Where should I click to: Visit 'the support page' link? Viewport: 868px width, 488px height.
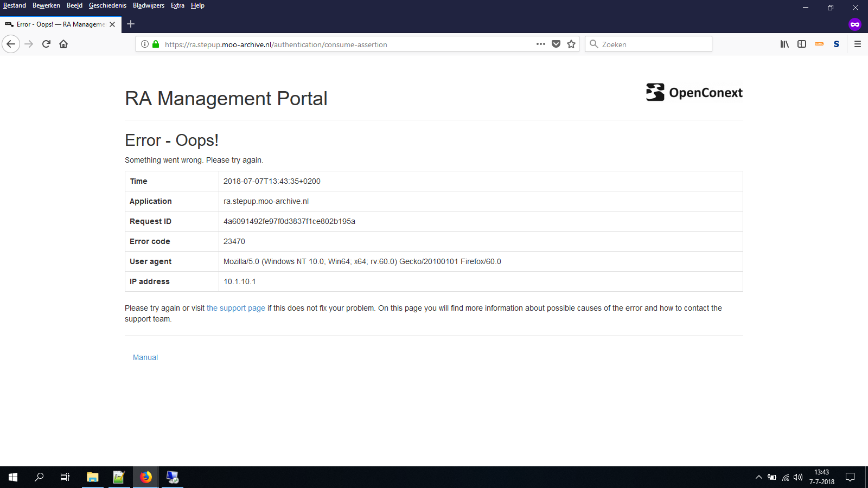(x=235, y=308)
